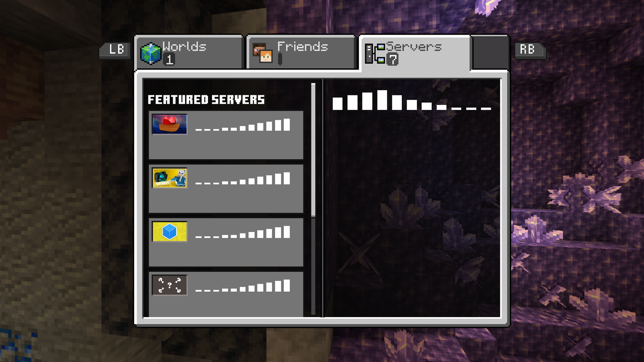Click the Steve and Alex faces icon
The width and height of the screenshot is (644, 362).
[262, 53]
